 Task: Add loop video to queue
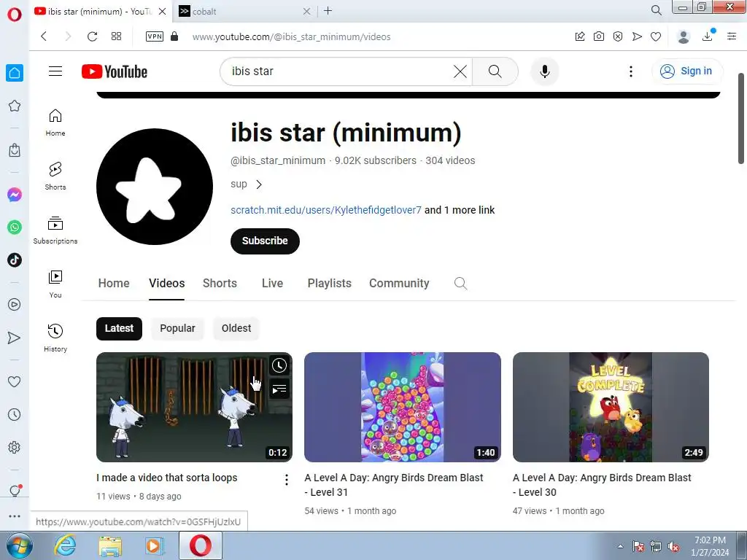click(279, 389)
